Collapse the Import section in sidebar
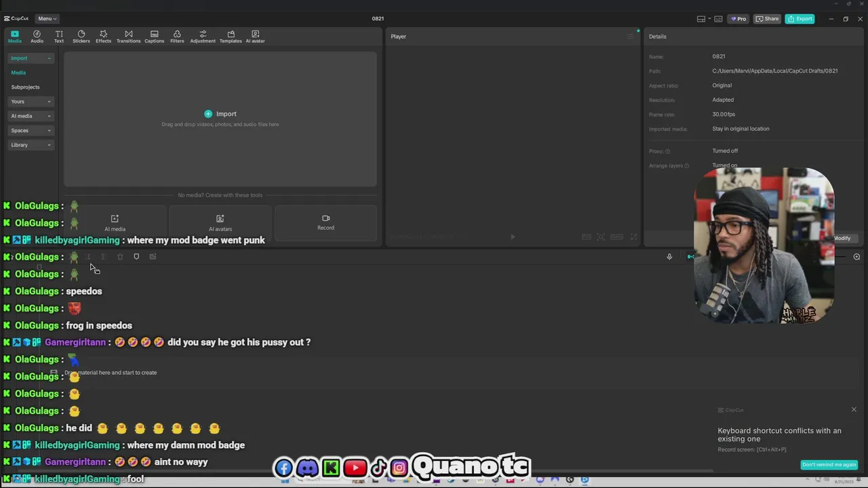 point(31,58)
